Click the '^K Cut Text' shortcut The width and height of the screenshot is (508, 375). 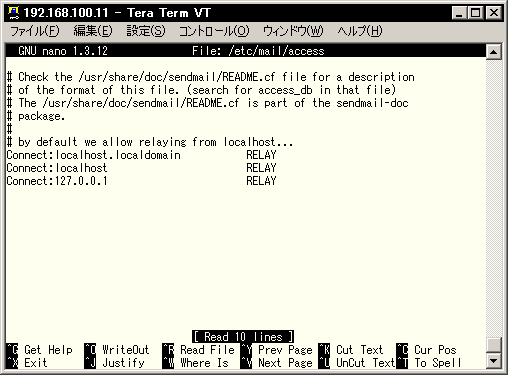351,350
